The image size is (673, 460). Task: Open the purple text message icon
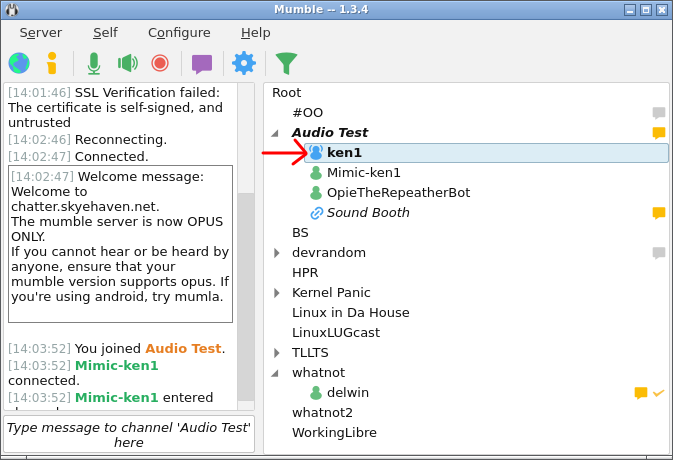pos(202,63)
